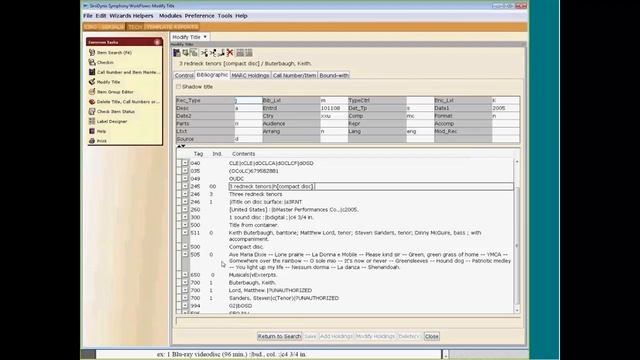Click the red X delete icon in toolbar
Viewport: 640px width, 360px height.
pos(230,53)
